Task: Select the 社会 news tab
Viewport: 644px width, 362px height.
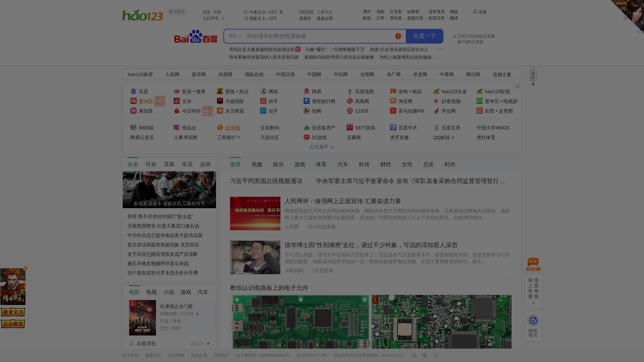Action: (x=151, y=164)
